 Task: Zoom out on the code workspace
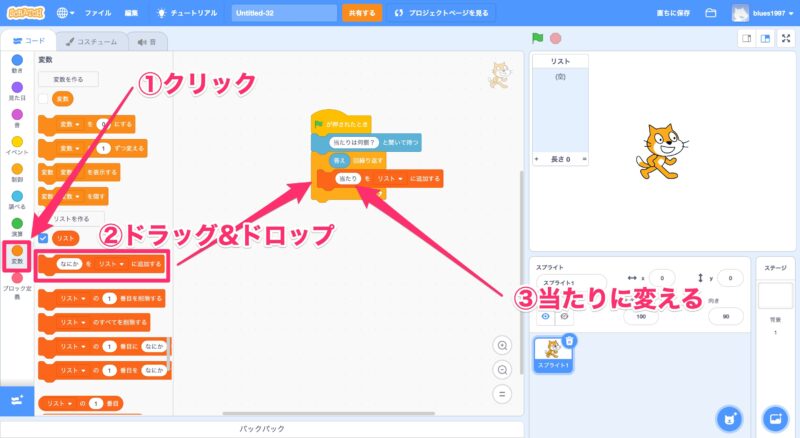pos(503,369)
